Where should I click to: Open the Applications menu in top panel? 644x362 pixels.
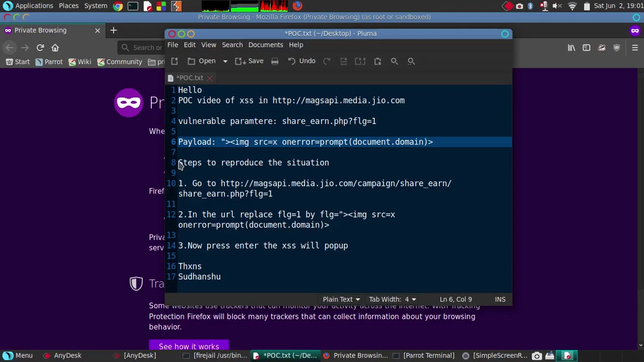[28, 6]
